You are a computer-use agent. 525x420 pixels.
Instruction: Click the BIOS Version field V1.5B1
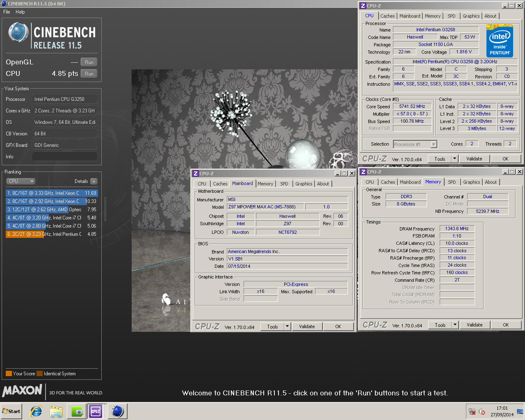pyautogui.click(x=287, y=259)
